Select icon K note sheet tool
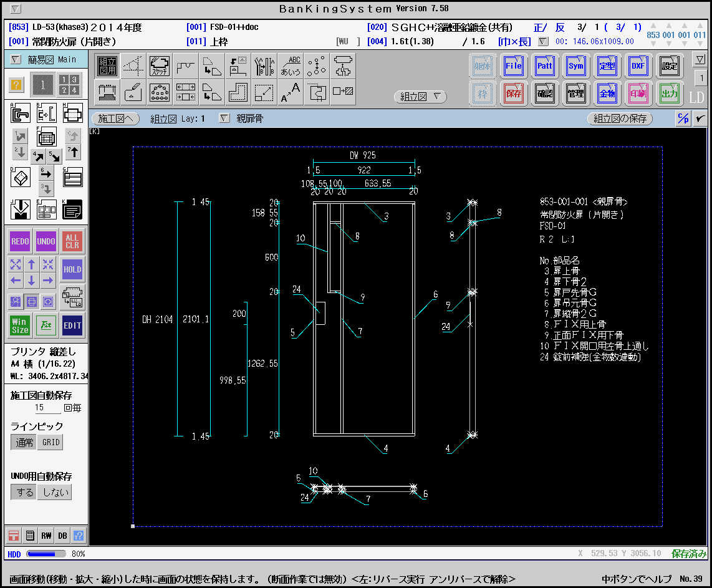 pos(72,210)
